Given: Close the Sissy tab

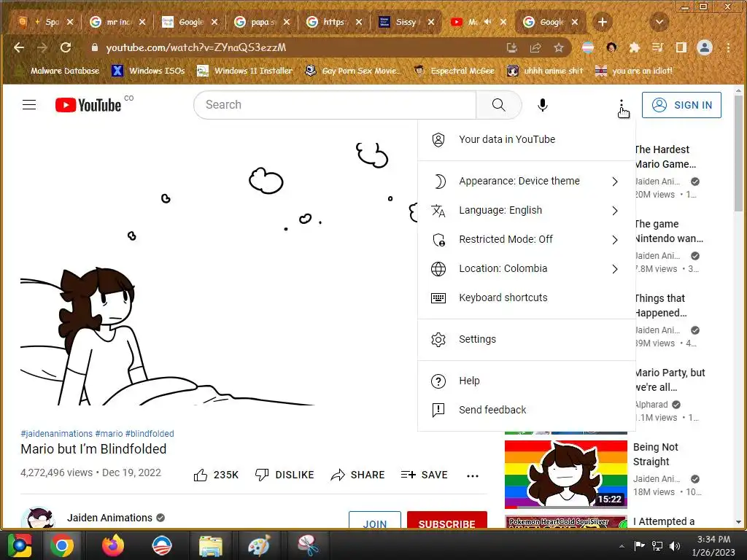Looking at the screenshot, I should [x=430, y=22].
